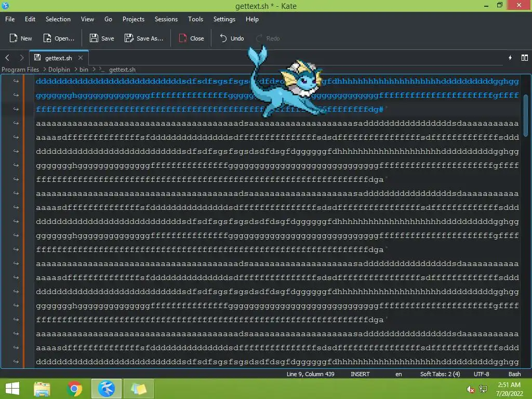Open the Sessions menu

[x=166, y=19]
